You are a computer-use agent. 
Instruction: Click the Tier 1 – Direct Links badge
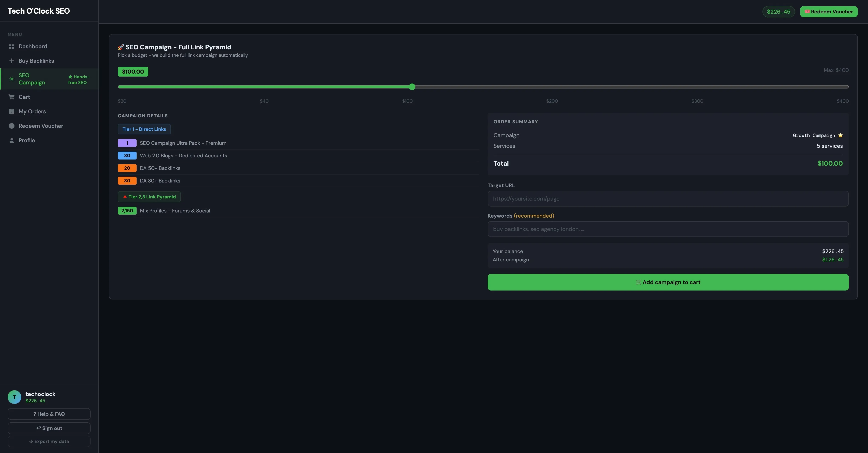point(144,129)
